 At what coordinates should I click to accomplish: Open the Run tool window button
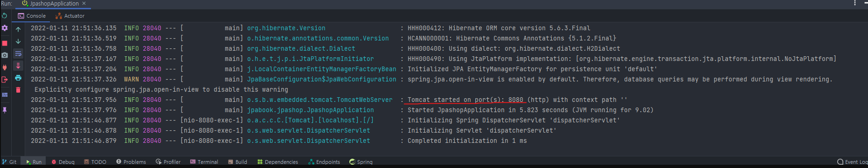click(x=34, y=162)
